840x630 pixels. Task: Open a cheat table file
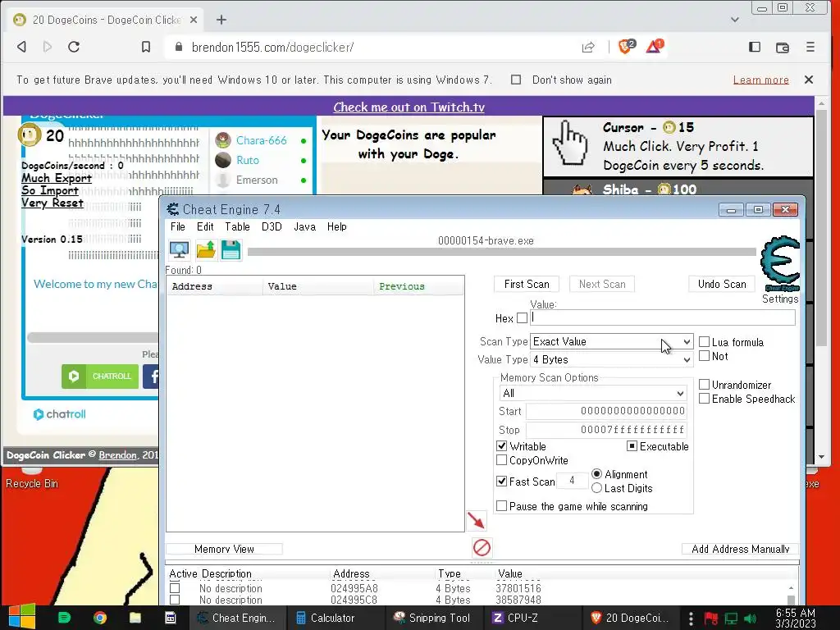point(206,249)
